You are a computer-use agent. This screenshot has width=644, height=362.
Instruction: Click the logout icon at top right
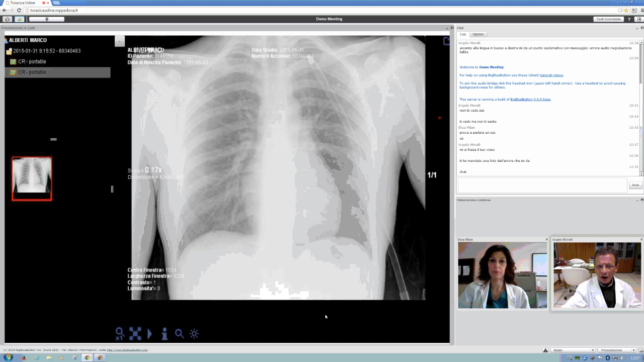(639, 19)
